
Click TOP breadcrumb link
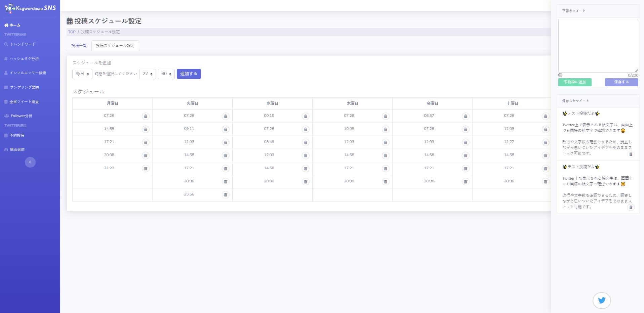(x=72, y=32)
